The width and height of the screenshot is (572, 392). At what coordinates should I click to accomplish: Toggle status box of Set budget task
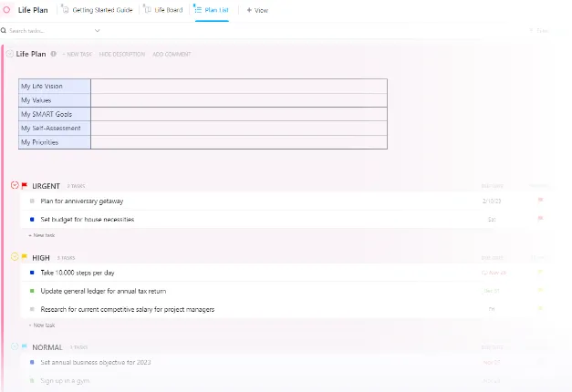32,219
